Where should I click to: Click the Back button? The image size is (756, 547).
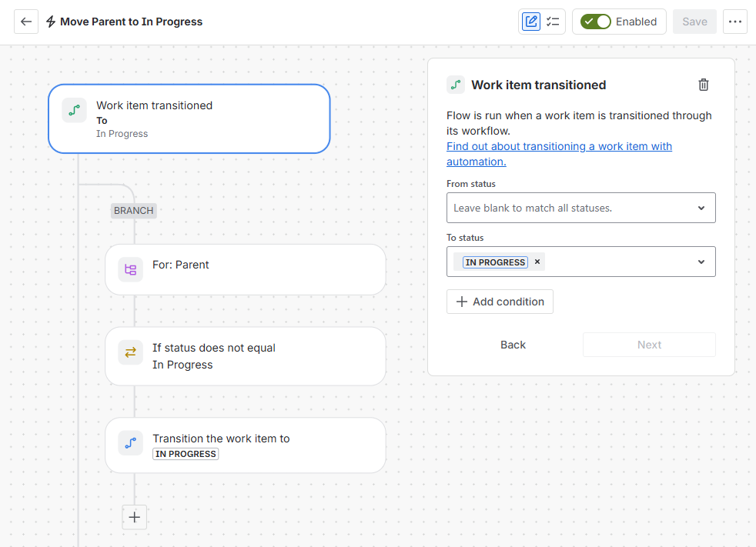[x=513, y=345]
